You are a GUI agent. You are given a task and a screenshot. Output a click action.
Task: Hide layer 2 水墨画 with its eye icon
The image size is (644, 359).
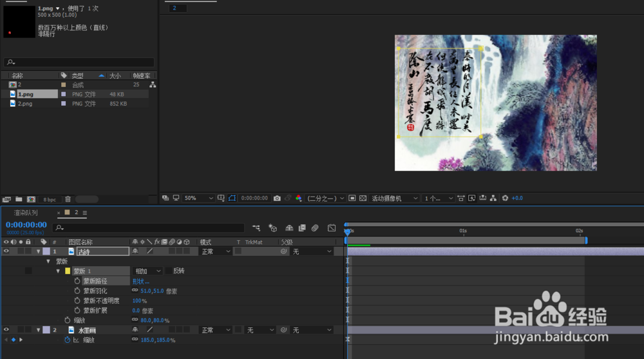click(x=6, y=330)
